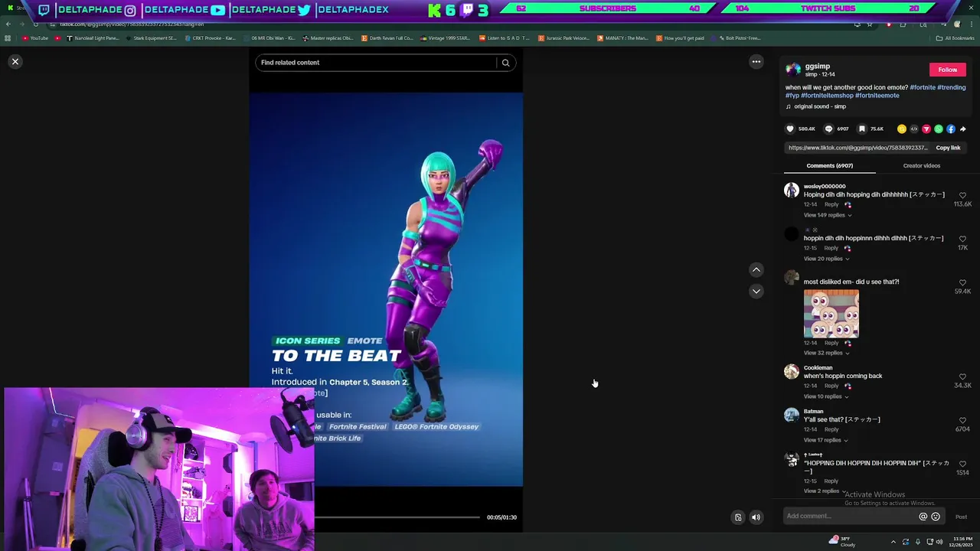This screenshot has width=980, height=551.
Task: Open image attached to most disliked comment
Action: pyautogui.click(x=831, y=314)
